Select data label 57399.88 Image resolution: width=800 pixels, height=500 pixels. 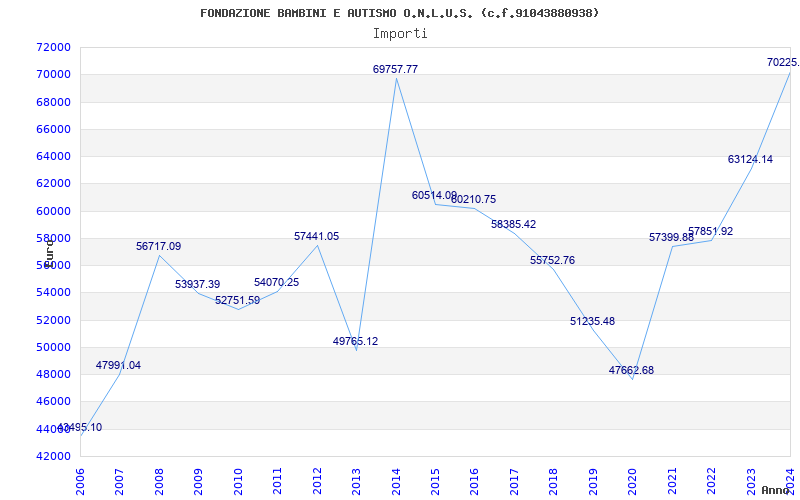click(671, 237)
